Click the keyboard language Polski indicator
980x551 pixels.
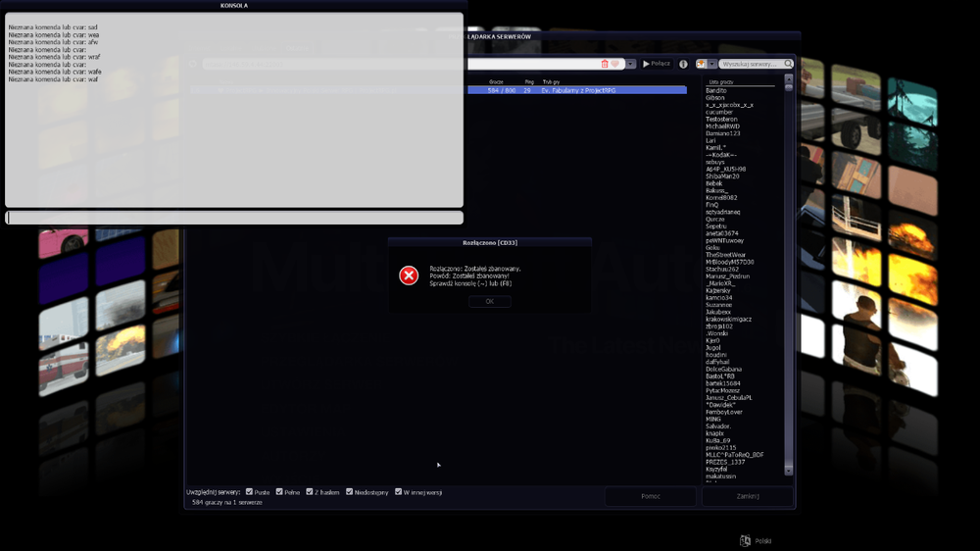pos(756,541)
